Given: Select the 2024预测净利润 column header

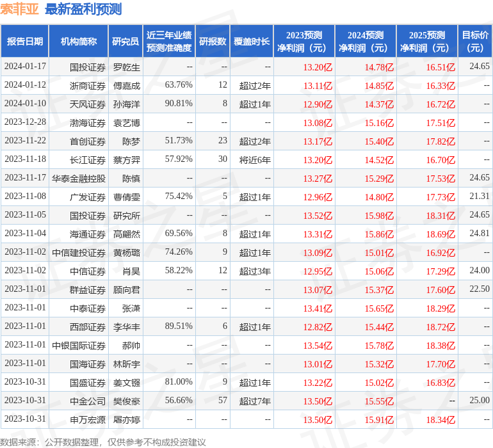Looking at the screenshot, I should (x=366, y=41).
